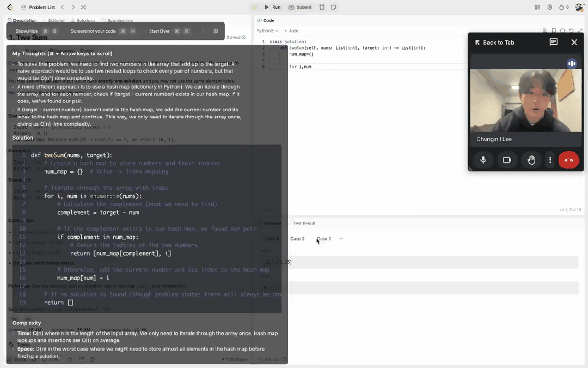Click the streak flame counter

point(563,7)
